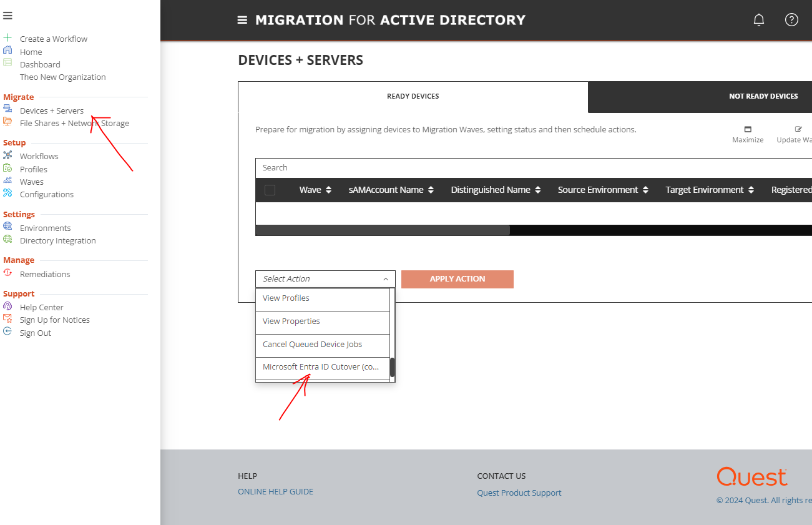Screen dimensions: 812x525
Task: Choose View Profiles from the action list
Action: click(323, 298)
